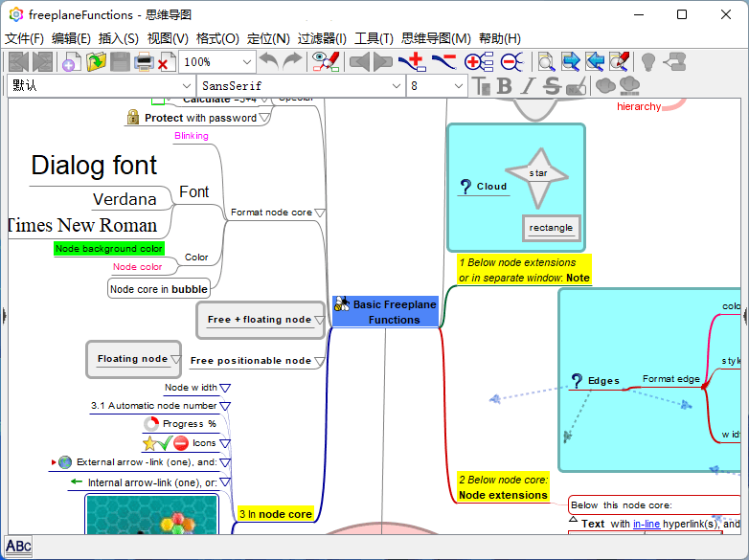Click the New Map toolbar icon
This screenshot has height=560, width=749.
(x=71, y=62)
